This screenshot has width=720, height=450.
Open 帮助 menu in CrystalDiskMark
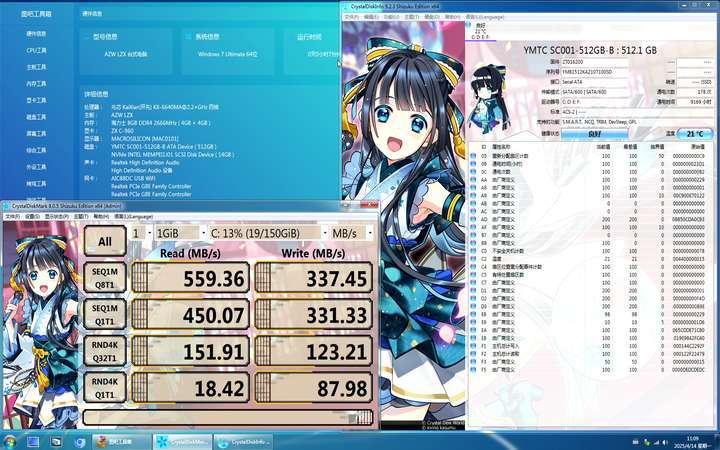101,216
